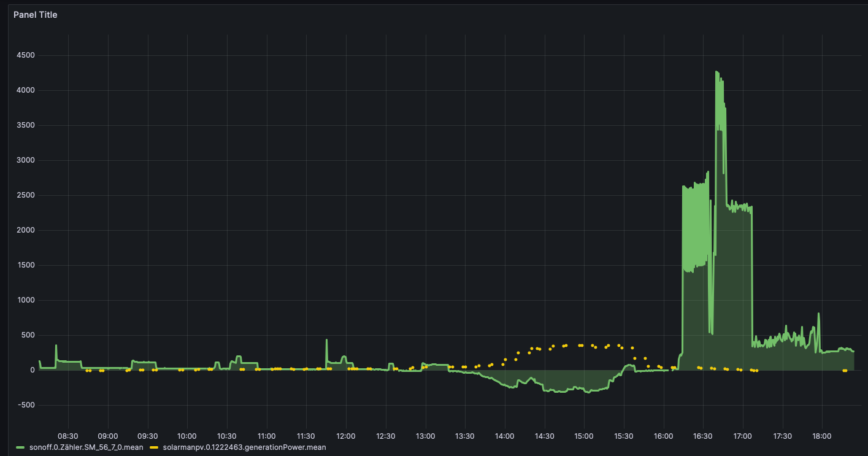Open color picker for yellow solarmanpv legend swatch
Image resolution: width=868 pixels, height=456 pixels.
(x=153, y=447)
